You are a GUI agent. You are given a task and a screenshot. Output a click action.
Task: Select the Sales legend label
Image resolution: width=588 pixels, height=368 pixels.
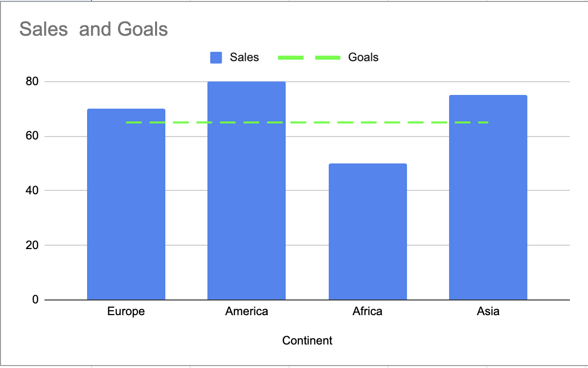pyautogui.click(x=245, y=57)
